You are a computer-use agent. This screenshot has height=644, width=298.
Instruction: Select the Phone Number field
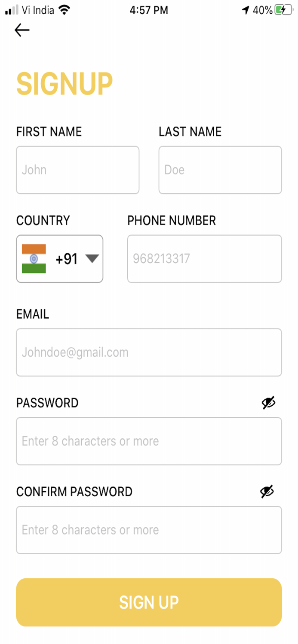coord(204,259)
